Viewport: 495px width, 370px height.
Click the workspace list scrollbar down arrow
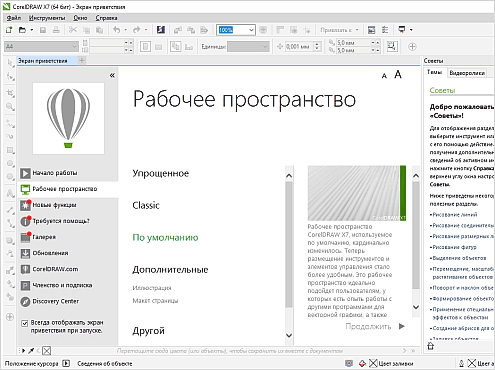289,335
